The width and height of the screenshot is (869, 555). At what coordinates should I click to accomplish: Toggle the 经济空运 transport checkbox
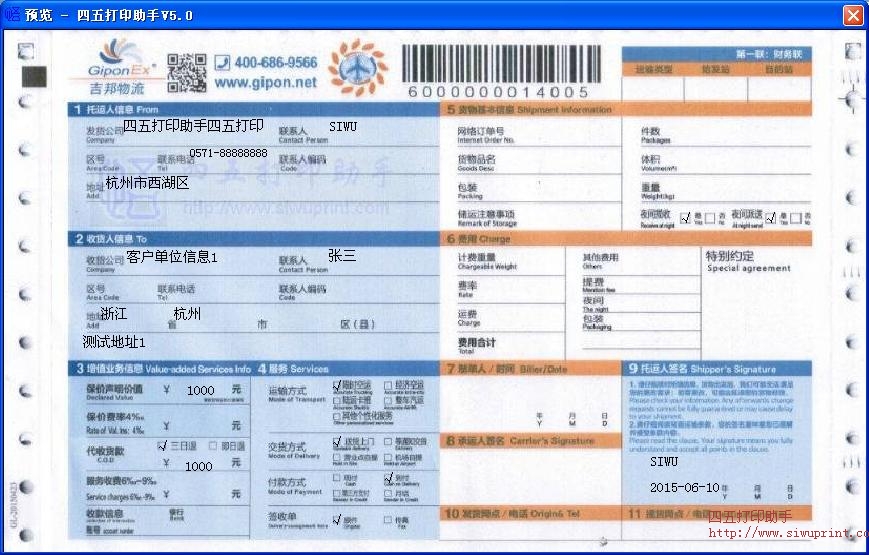[x=388, y=385]
